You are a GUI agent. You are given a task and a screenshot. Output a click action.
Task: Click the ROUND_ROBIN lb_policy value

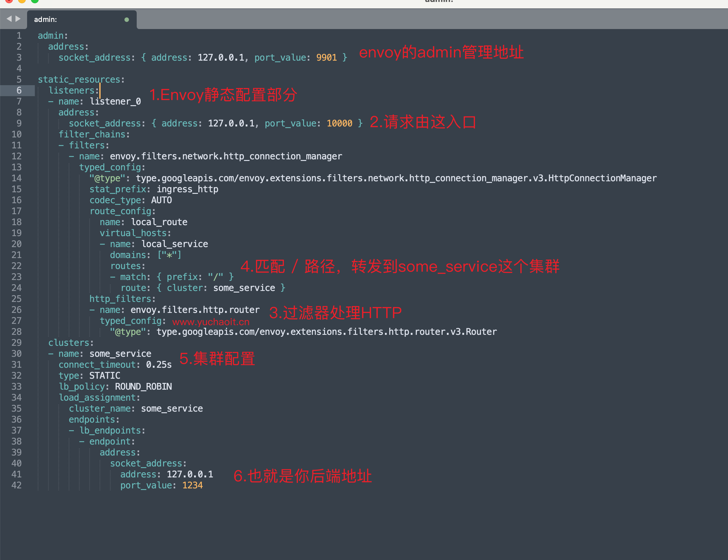click(x=143, y=386)
